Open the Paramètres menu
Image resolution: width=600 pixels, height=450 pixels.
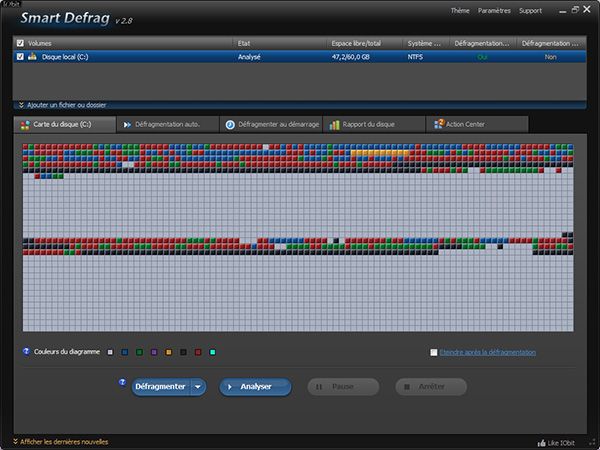(x=494, y=11)
